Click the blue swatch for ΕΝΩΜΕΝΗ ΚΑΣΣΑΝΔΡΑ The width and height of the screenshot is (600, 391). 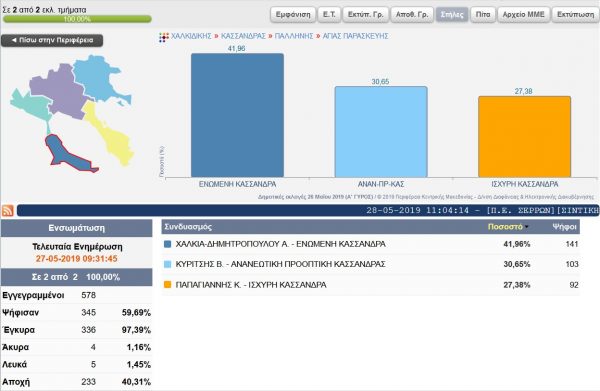(167, 244)
